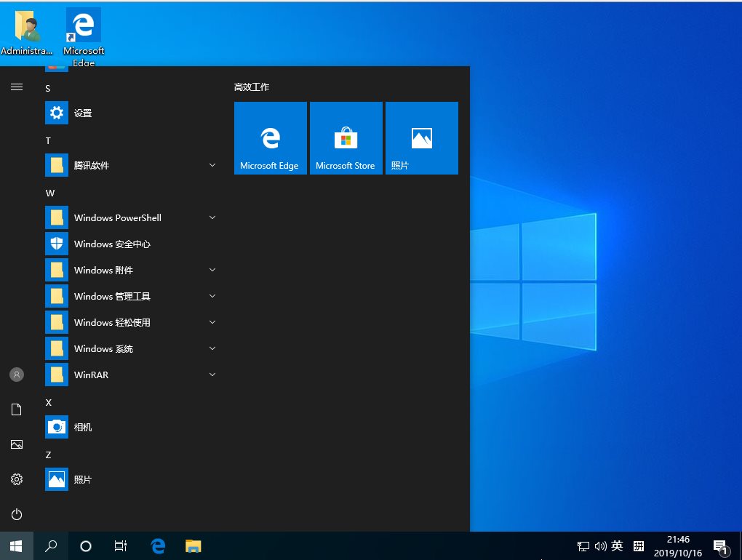Click the volume icon in the taskbar
The height and width of the screenshot is (560, 742).
(600, 545)
